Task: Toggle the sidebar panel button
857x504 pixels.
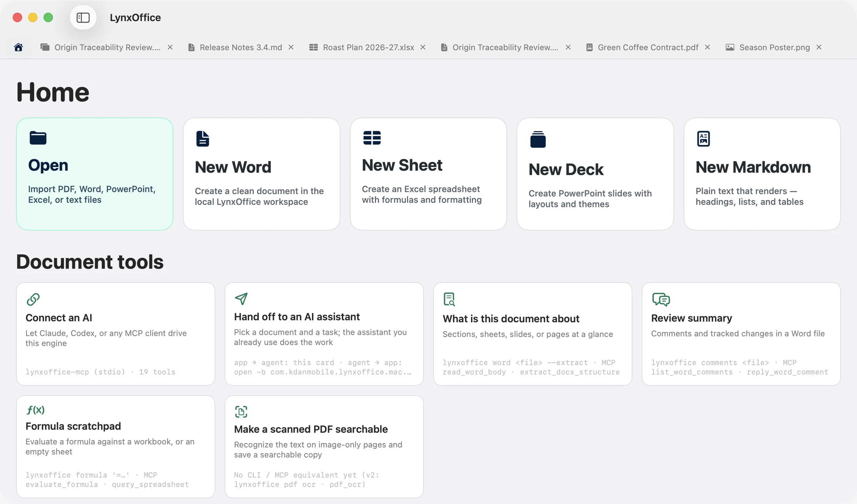Action: [x=83, y=17]
